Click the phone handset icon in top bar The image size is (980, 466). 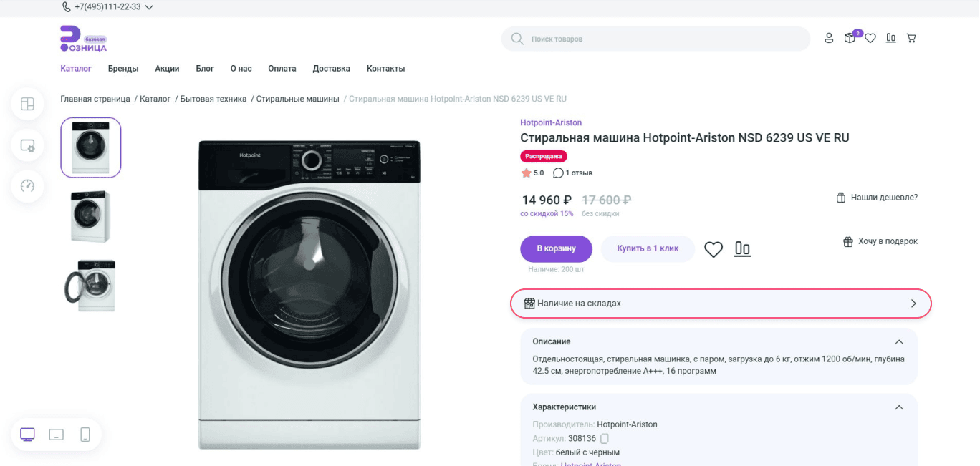pyautogui.click(x=67, y=7)
